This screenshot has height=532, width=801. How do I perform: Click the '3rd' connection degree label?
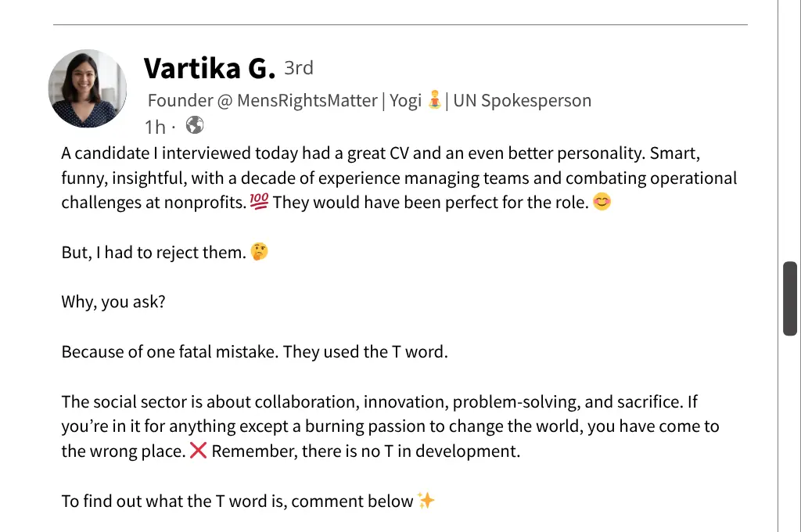click(x=298, y=68)
